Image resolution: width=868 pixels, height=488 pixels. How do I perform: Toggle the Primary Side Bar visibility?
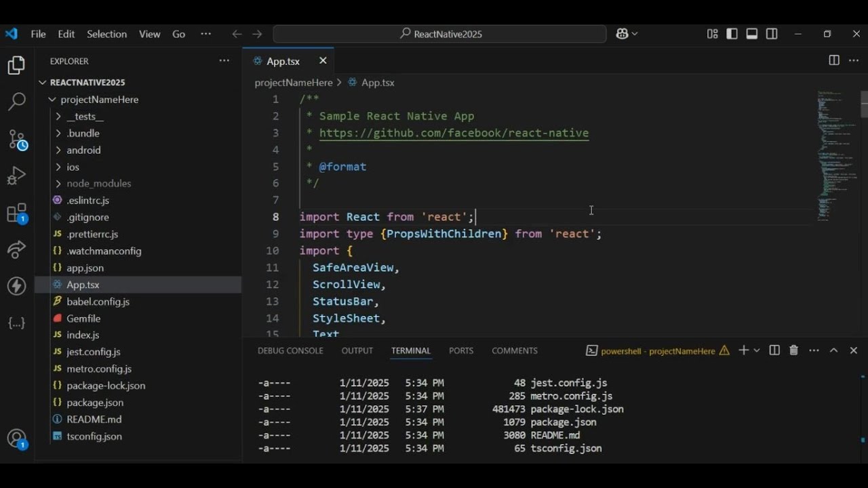tap(732, 34)
